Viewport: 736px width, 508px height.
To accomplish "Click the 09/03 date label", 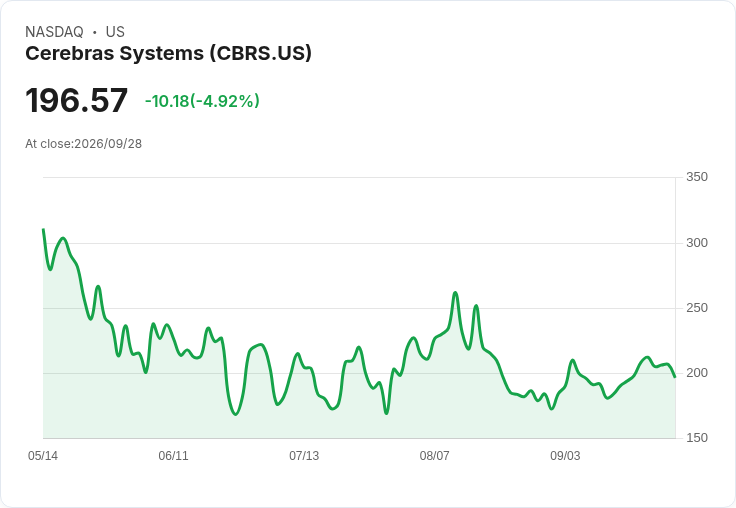I will 565,456.
